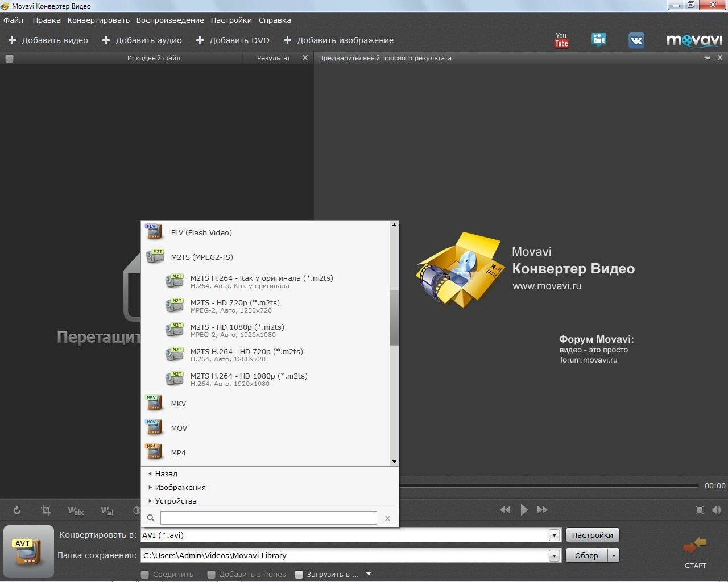Enable the Загрузить в checkbox

pyautogui.click(x=299, y=575)
